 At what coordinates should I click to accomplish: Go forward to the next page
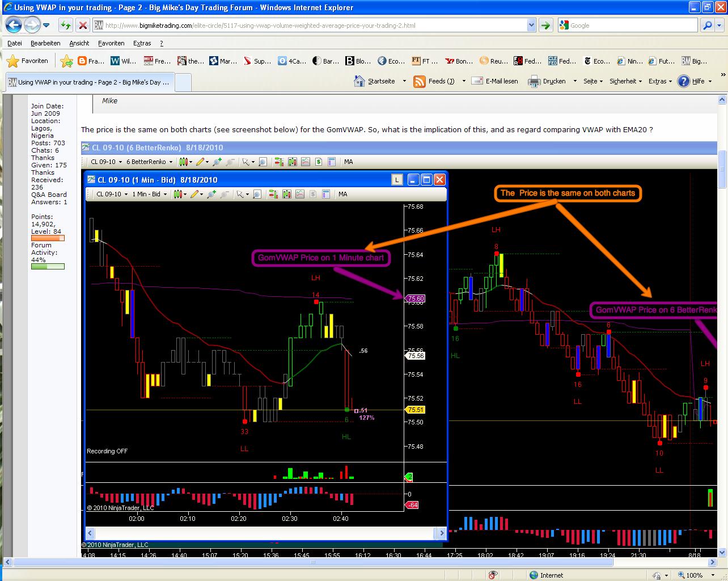click(32, 25)
